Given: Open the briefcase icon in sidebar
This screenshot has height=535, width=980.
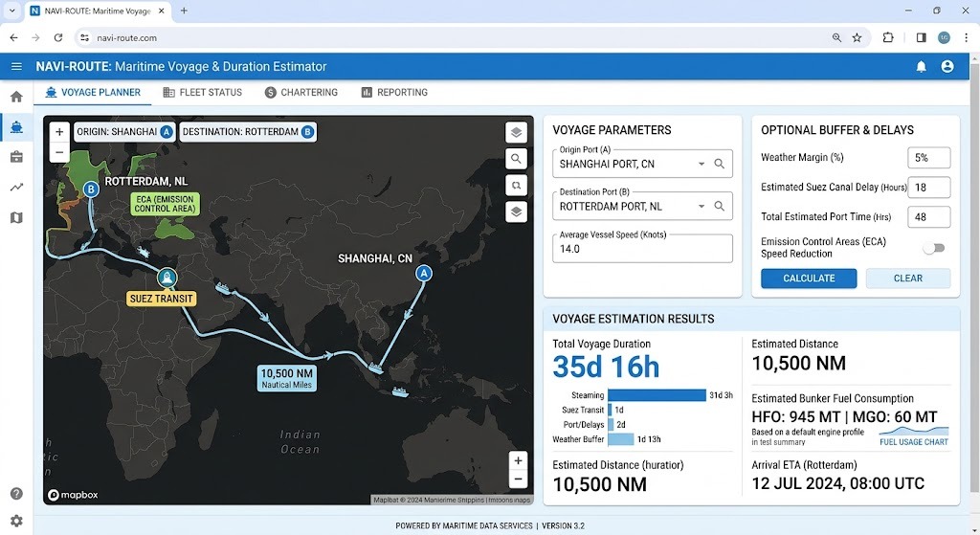Looking at the screenshot, I should click(17, 157).
